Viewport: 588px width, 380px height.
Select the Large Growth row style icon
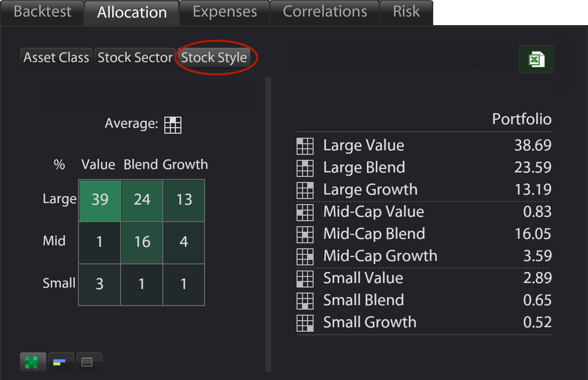(x=305, y=190)
